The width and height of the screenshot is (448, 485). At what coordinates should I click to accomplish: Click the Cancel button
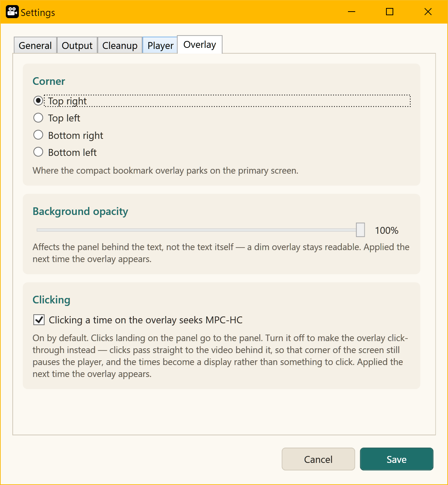318,459
